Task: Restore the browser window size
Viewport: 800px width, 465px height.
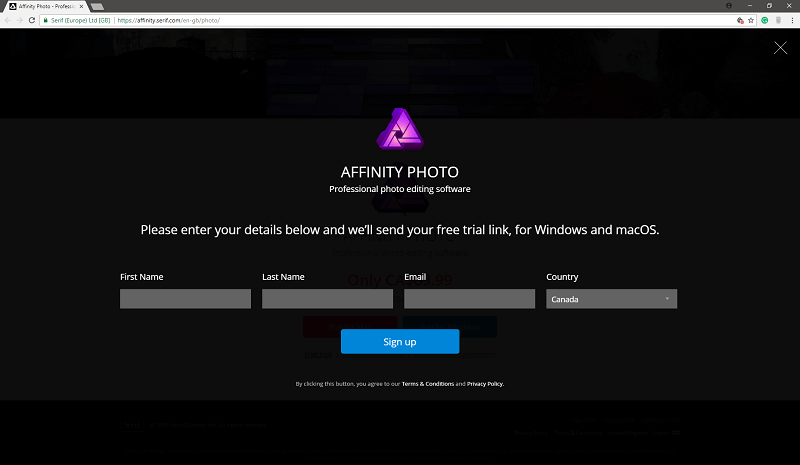Action: click(769, 6)
